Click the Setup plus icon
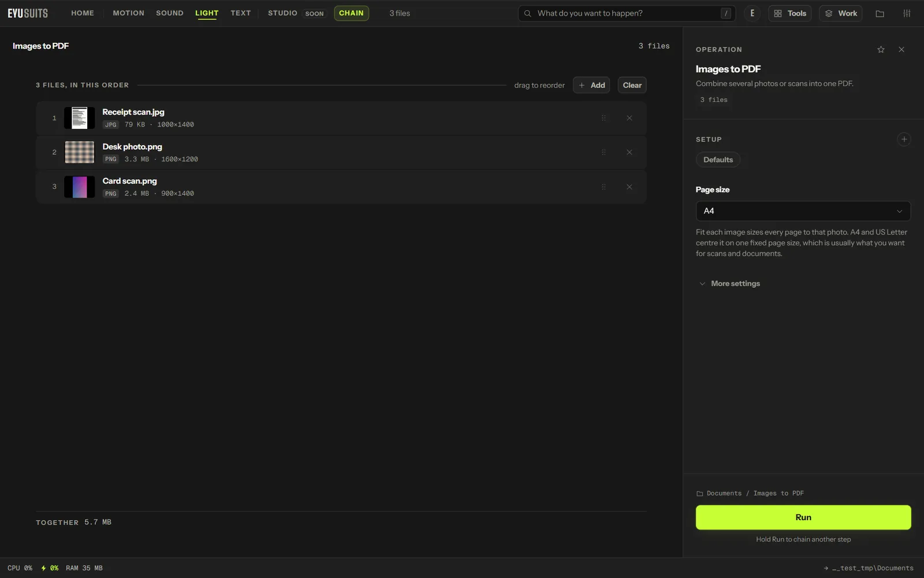 tap(904, 139)
